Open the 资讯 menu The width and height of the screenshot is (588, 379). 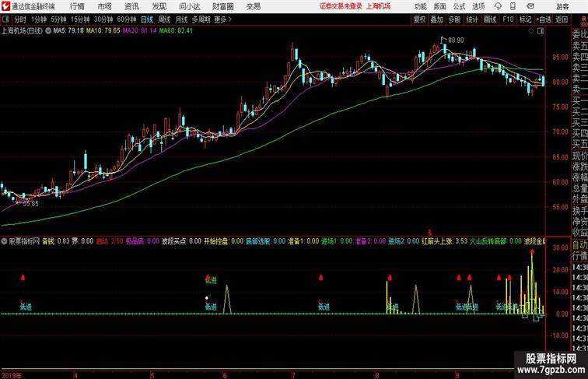(x=131, y=6)
